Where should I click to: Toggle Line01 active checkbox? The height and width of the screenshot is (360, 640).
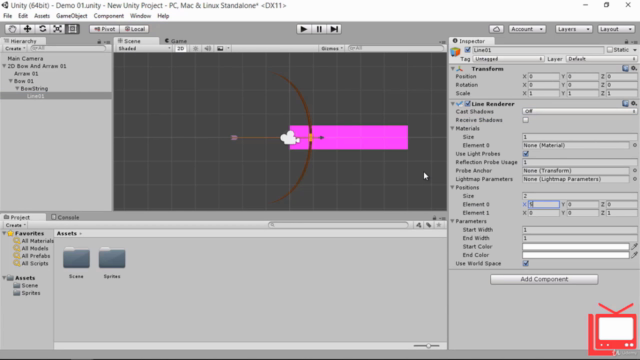point(468,50)
